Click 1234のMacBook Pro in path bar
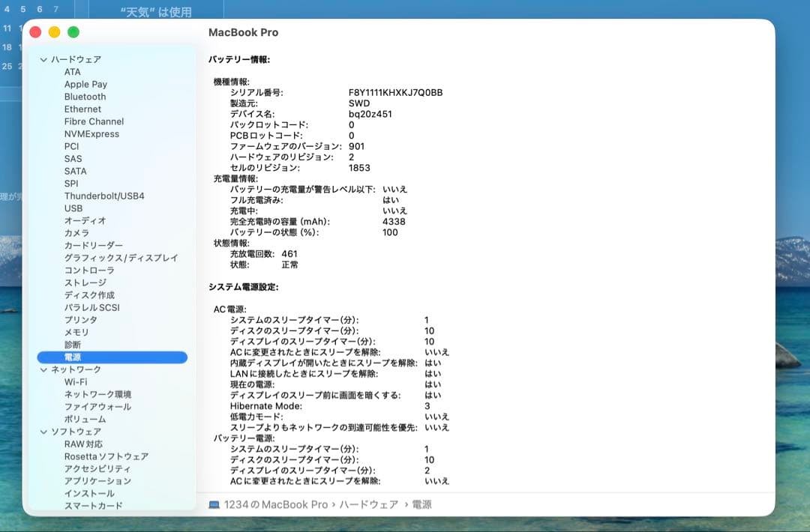Image resolution: width=810 pixels, height=532 pixels. tap(276, 505)
